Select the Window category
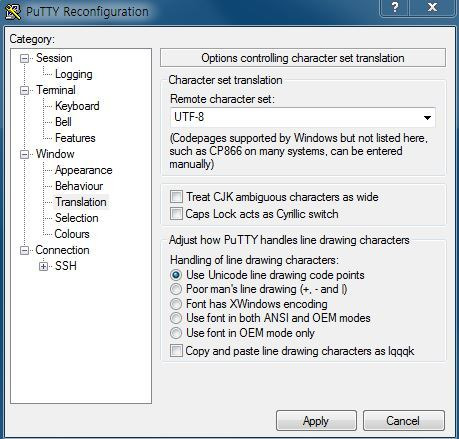The width and height of the screenshot is (459, 439). 55,154
